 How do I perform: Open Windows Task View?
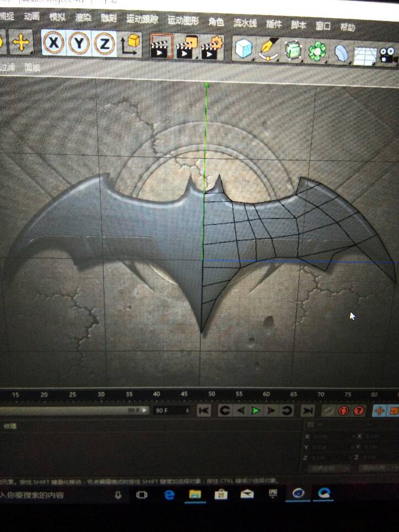pos(142,495)
